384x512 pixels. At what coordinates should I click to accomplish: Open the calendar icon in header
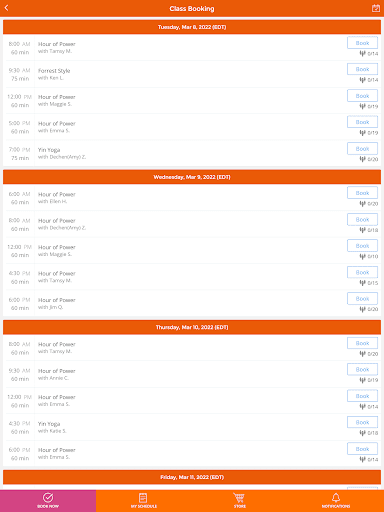376,8
